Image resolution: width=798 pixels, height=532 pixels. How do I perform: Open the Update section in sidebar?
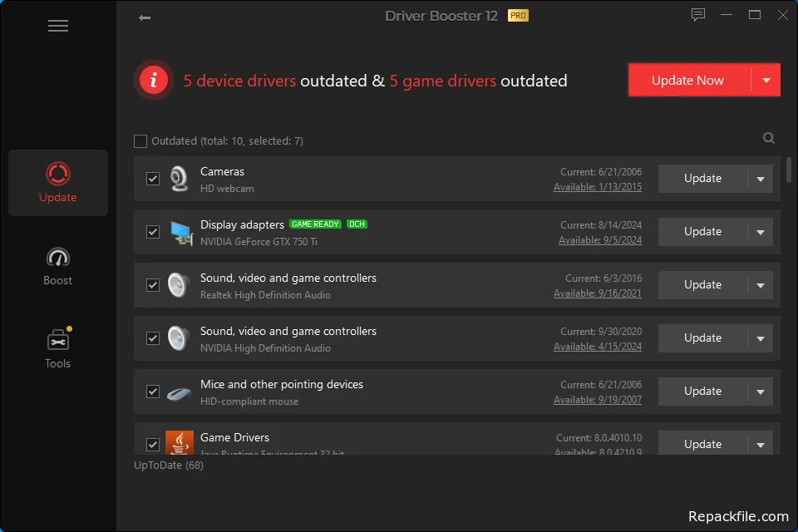(58, 183)
